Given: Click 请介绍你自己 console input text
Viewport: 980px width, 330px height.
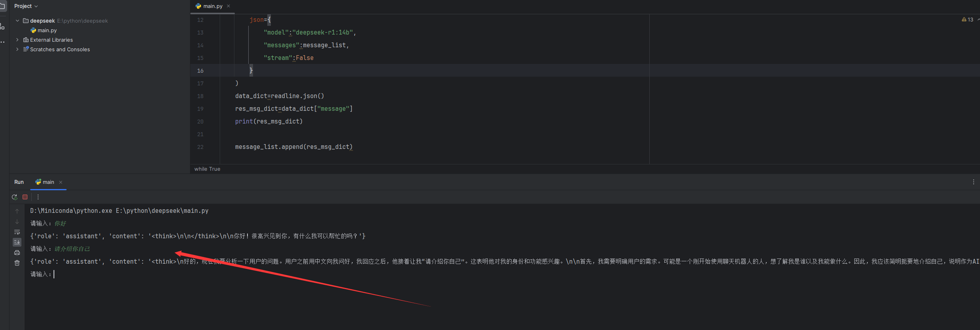Looking at the screenshot, I should (72, 249).
